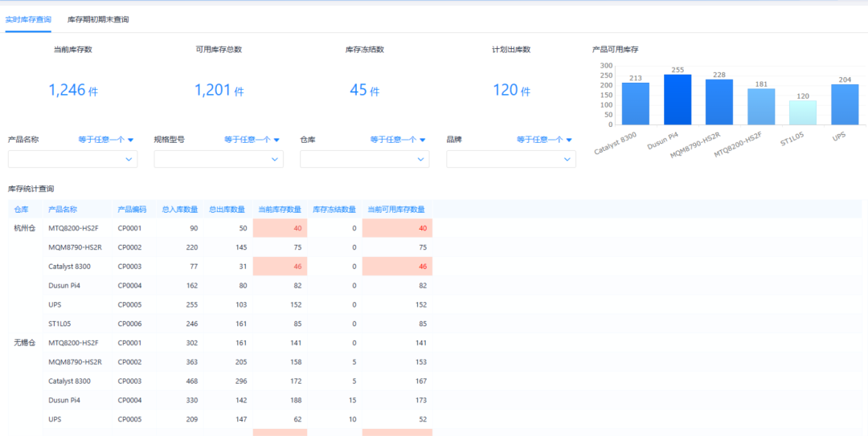This screenshot has height=436, width=868.
Task: Change 规格型号 condition 等于任意一个
Action: pos(252,140)
